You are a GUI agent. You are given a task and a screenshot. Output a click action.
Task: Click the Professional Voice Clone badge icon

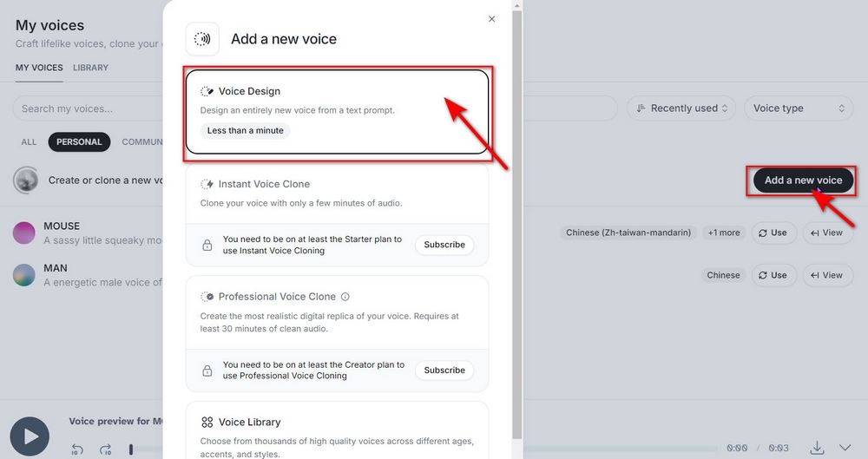coord(207,297)
